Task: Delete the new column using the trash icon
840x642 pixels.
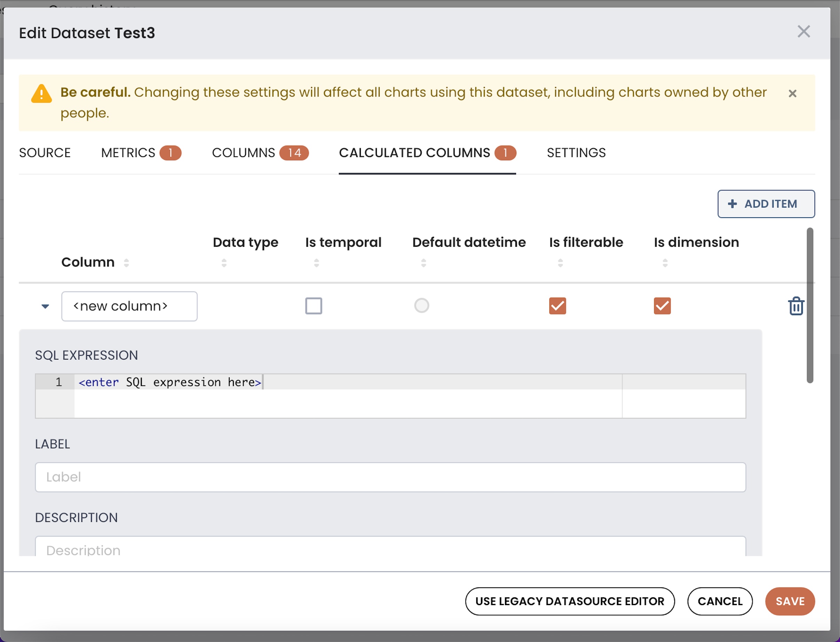Action: (796, 306)
